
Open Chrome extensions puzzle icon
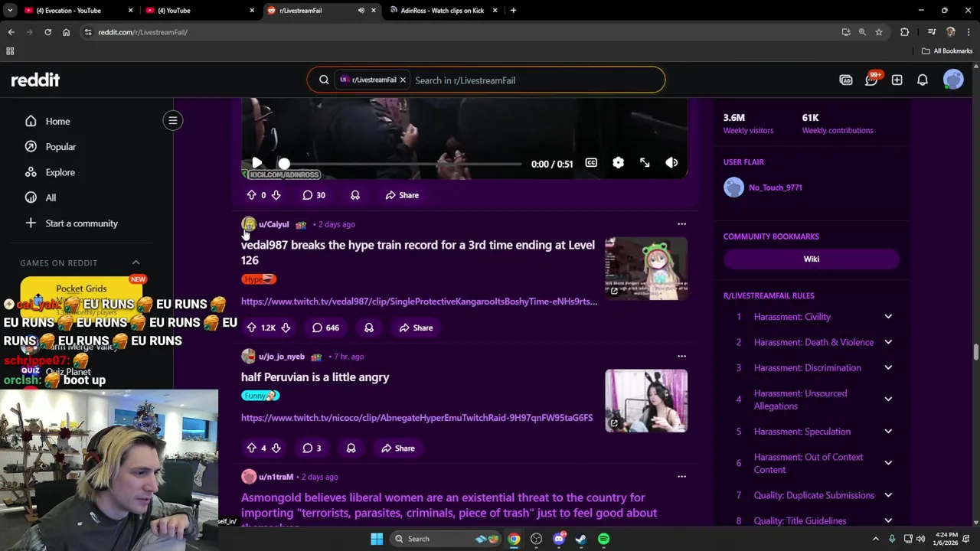pos(905,32)
